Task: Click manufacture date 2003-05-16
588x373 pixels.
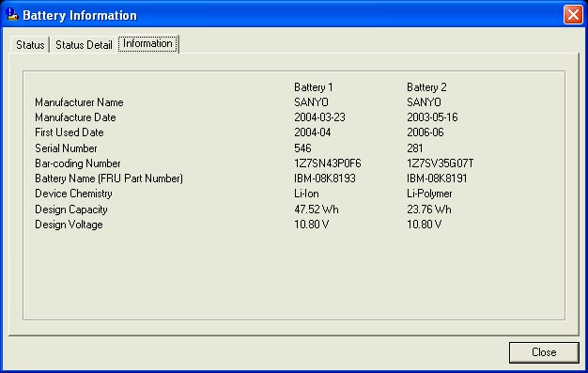Action: pos(432,117)
